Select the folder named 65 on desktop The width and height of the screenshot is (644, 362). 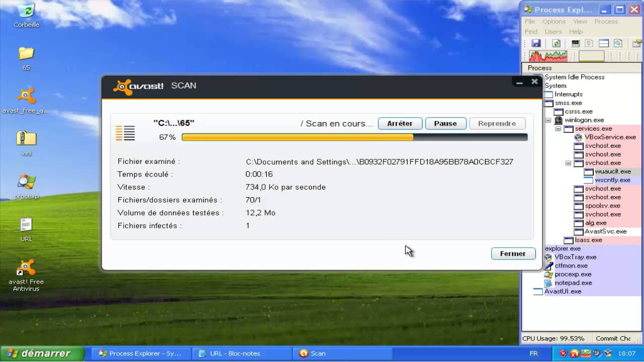(x=26, y=58)
